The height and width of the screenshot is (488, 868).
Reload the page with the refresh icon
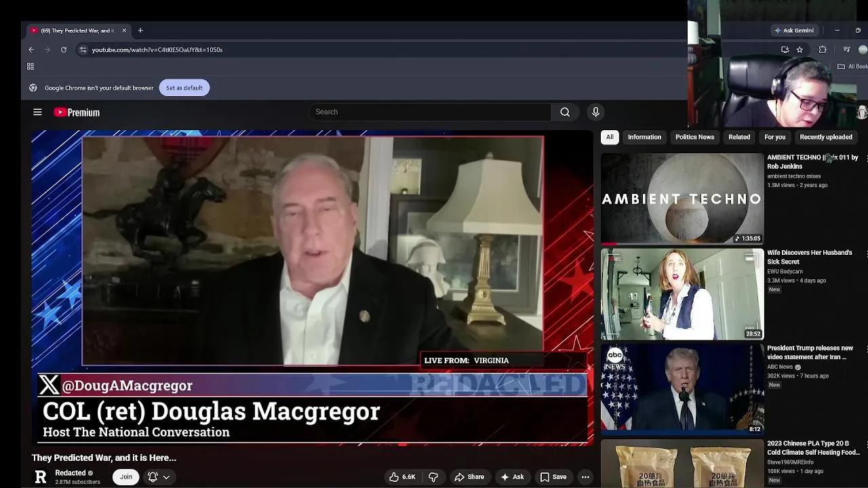pos(64,49)
